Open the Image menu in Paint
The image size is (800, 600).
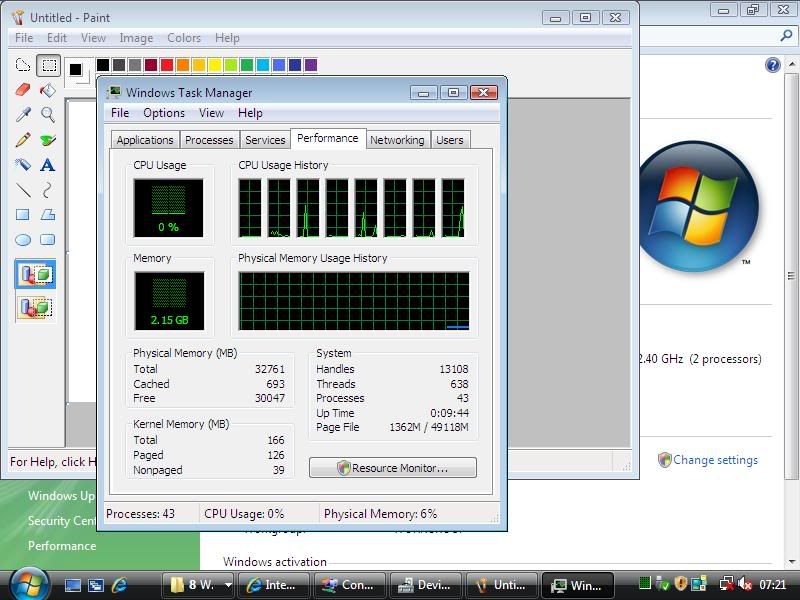pyautogui.click(x=136, y=38)
